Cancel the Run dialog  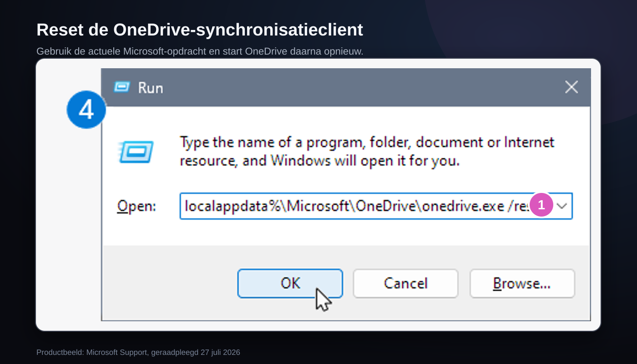click(x=405, y=283)
